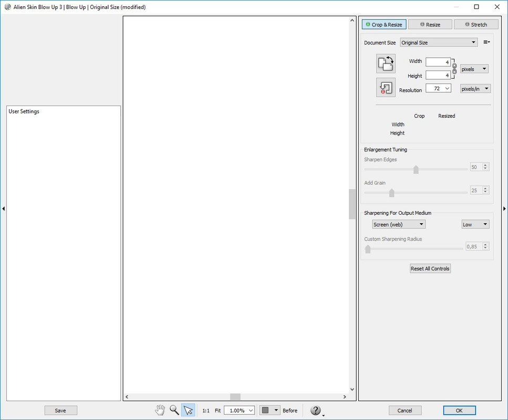Click Reset All Controls button
This screenshot has width=508, height=420.
[x=430, y=268]
